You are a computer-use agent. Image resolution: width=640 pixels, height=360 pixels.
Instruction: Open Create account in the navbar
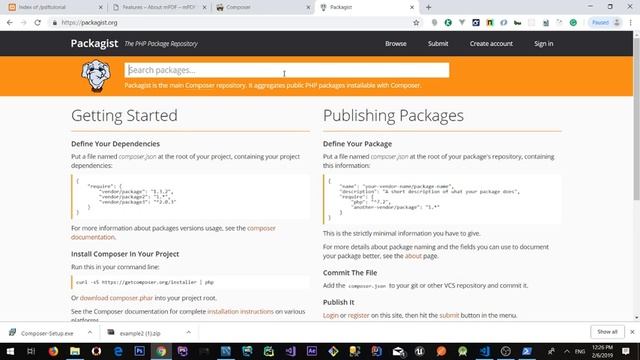(491, 44)
